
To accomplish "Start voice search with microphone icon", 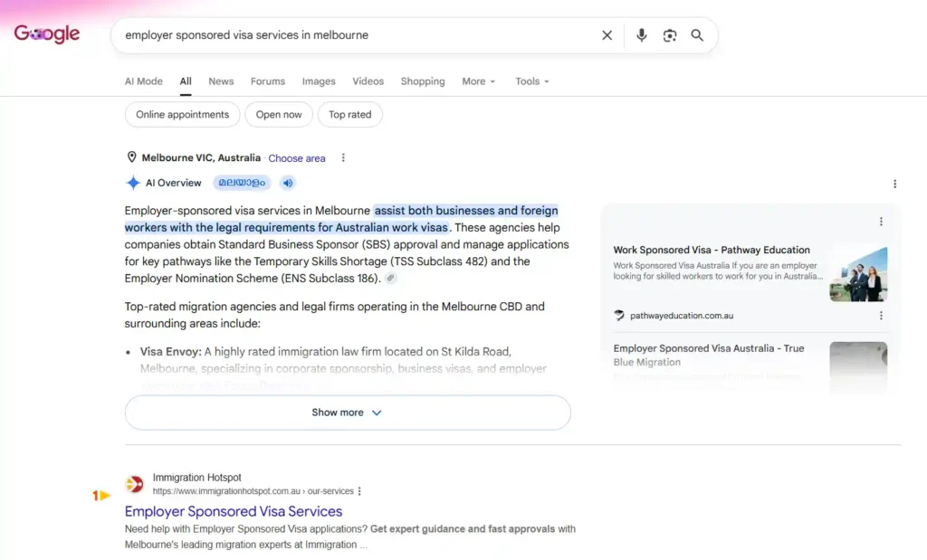I will (x=641, y=35).
